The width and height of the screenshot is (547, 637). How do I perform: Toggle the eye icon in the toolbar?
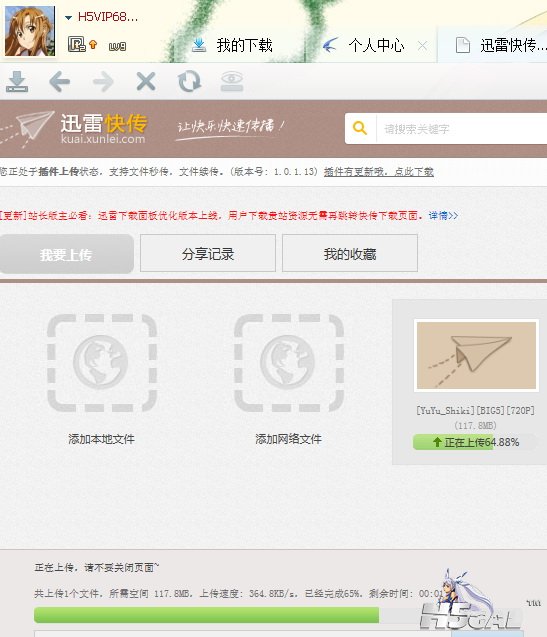click(x=232, y=81)
